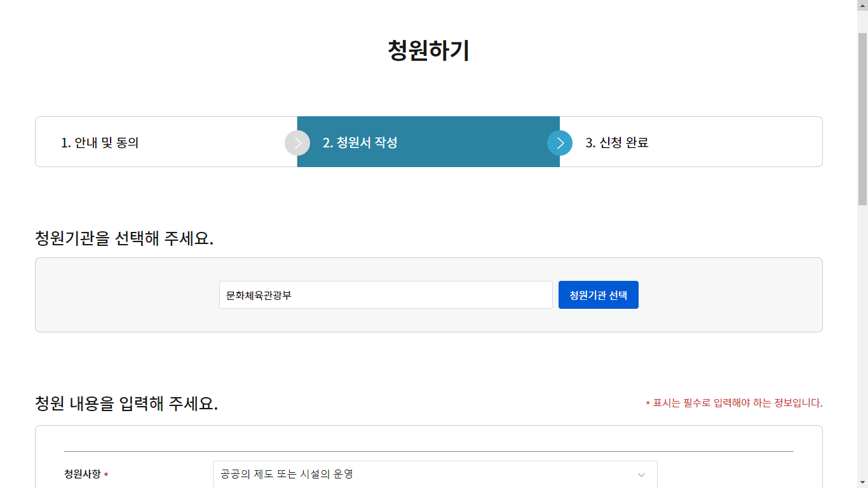Click the 청원 내용을 입력해 주세요 heading
This screenshot has width=868, height=488.
[126, 403]
